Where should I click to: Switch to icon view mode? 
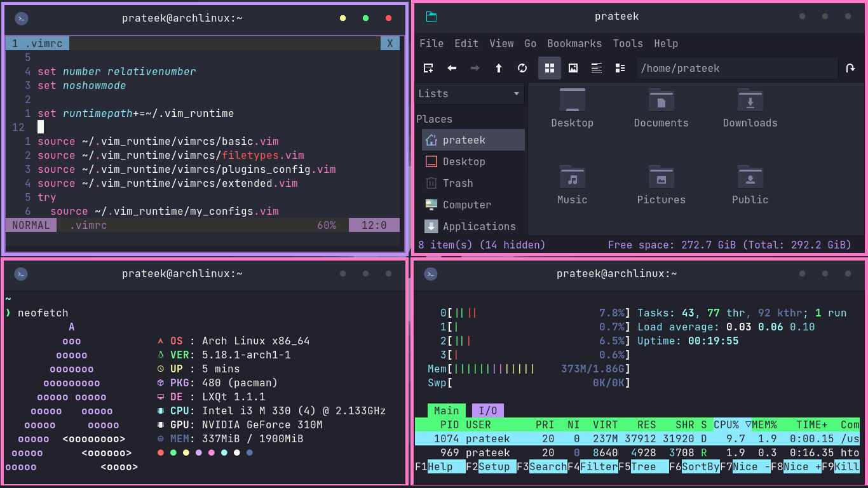click(550, 68)
